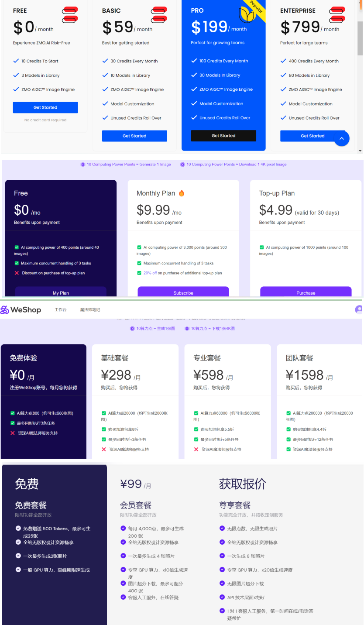Click the 会员套餐 plan title
The height and width of the screenshot is (625, 364).
tap(136, 505)
